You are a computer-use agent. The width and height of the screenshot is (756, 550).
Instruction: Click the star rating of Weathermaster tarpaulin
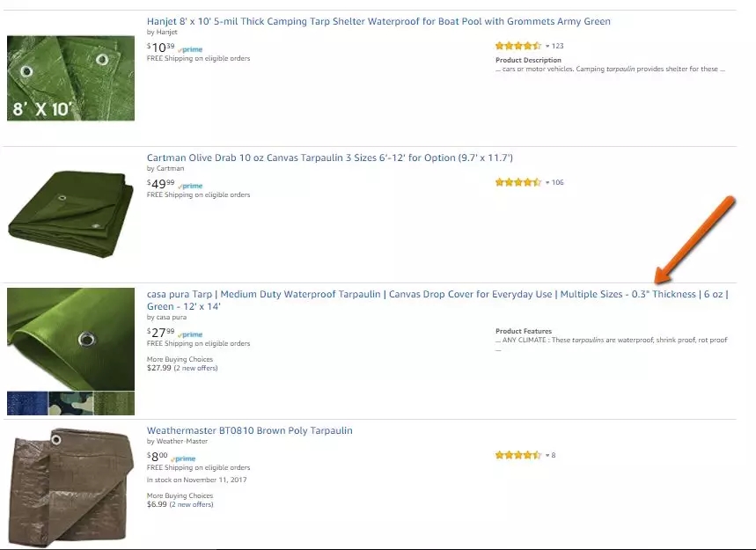(518, 455)
